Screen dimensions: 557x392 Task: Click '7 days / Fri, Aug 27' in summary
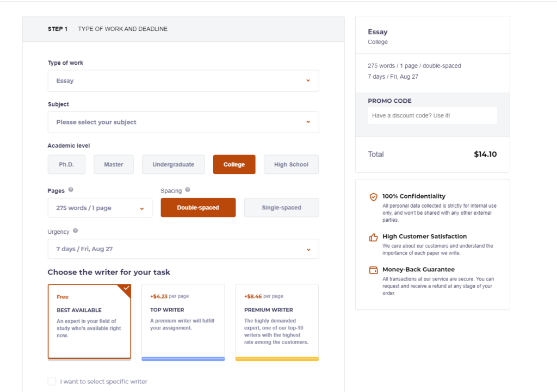393,77
